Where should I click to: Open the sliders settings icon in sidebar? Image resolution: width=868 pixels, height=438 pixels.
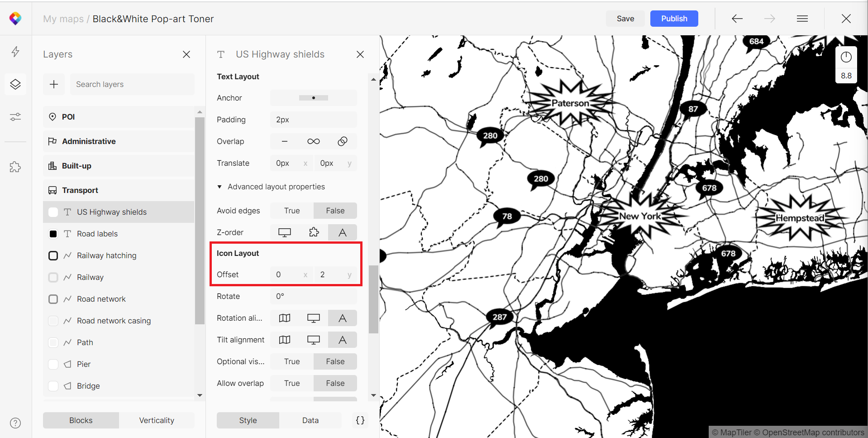pos(15,117)
